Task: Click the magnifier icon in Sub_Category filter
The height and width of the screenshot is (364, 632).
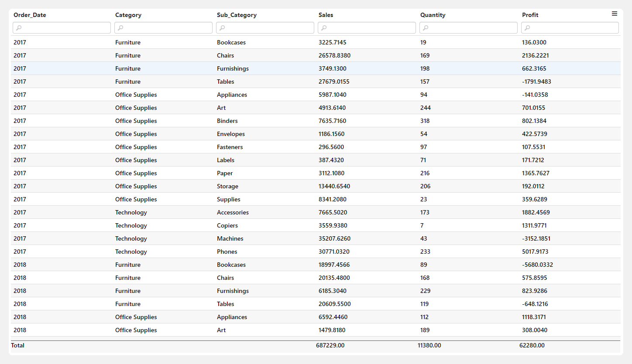Action: [222, 28]
